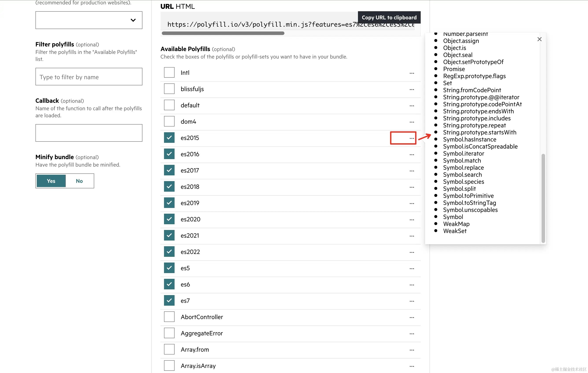This screenshot has width=588, height=373.
Task: Tick the default polyfill-set checkbox
Action: pos(169,105)
